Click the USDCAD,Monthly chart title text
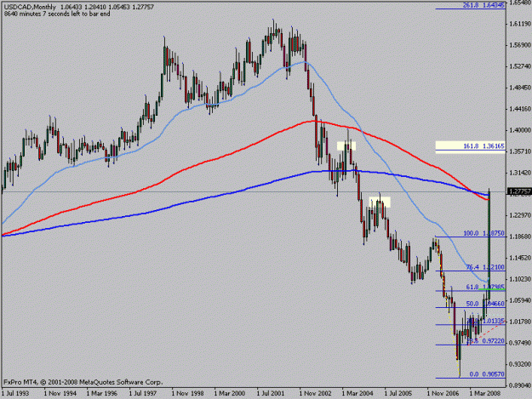532x399 pixels. (x=30, y=7)
